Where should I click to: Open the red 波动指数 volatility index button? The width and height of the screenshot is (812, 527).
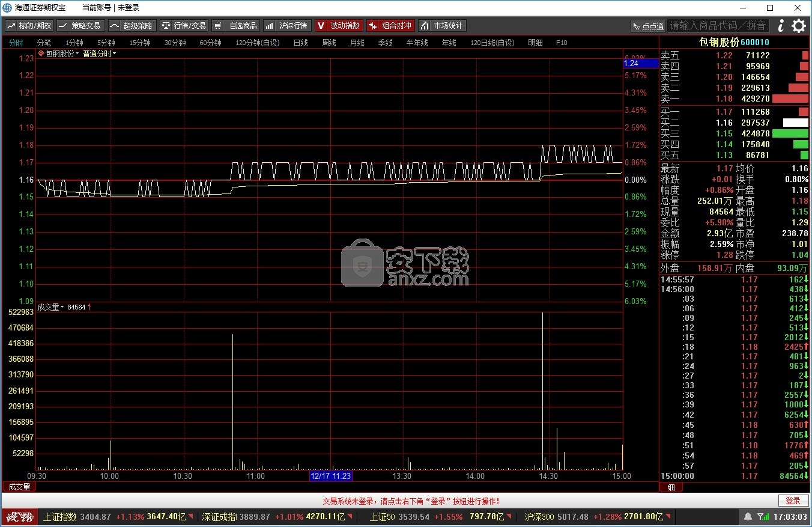pyautogui.click(x=339, y=26)
